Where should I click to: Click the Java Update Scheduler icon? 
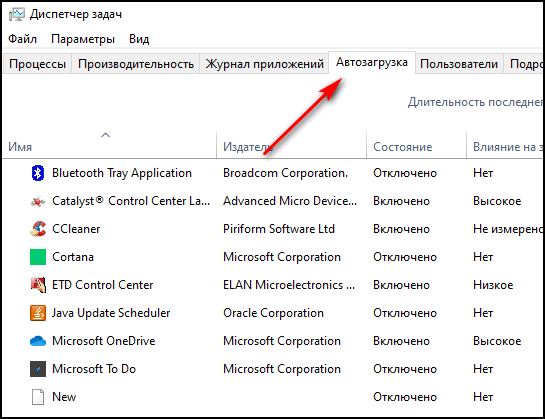[x=38, y=313]
